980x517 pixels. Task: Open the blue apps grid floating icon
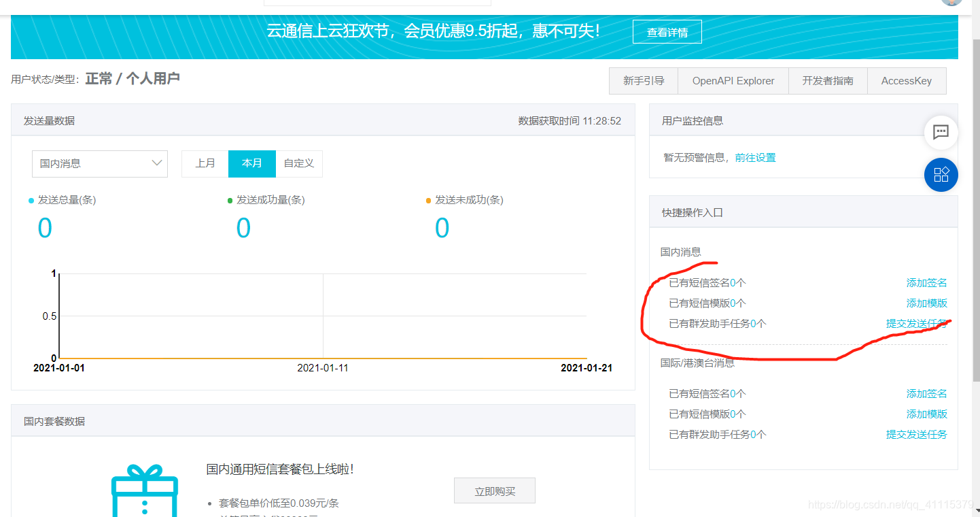941,175
